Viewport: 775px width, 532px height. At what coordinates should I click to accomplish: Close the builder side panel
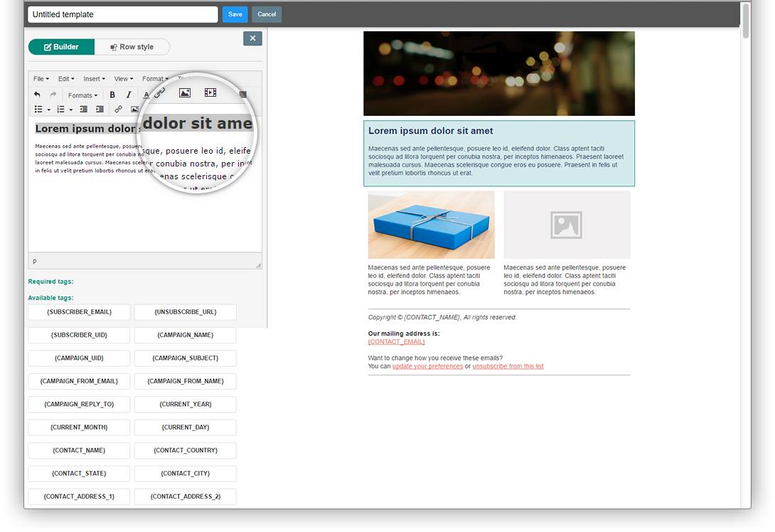[252, 38]
